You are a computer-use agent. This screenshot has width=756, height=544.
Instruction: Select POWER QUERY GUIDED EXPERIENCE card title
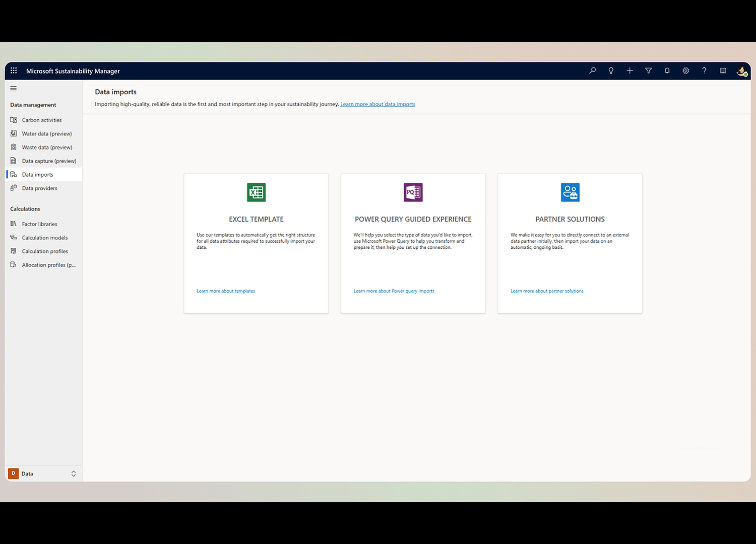point(413,219)
